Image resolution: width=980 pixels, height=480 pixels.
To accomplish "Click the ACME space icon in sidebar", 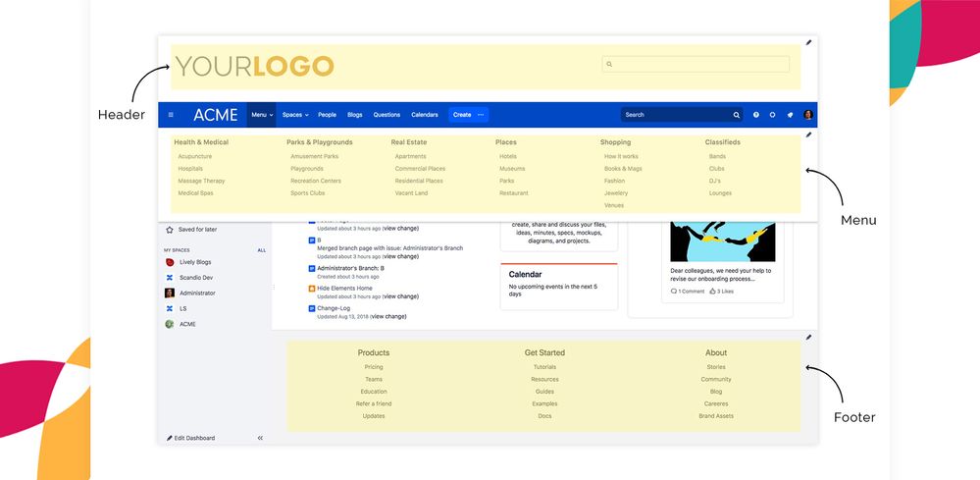I will pyautogui.click(x=170, y=324).
